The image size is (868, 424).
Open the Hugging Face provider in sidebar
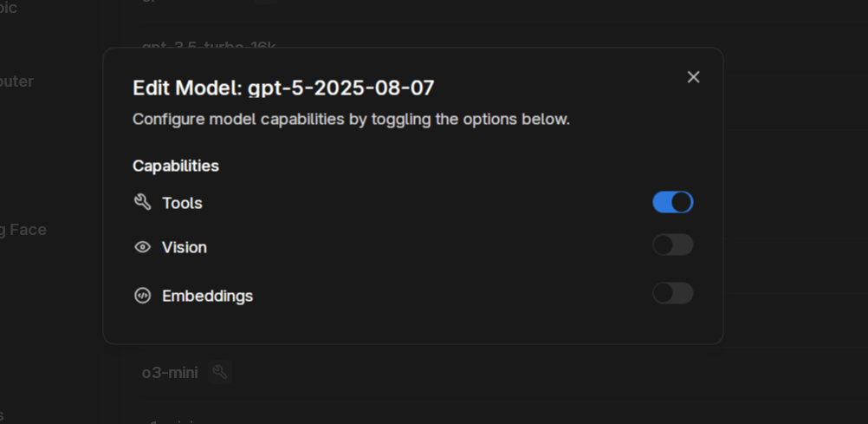click(23, 230)
